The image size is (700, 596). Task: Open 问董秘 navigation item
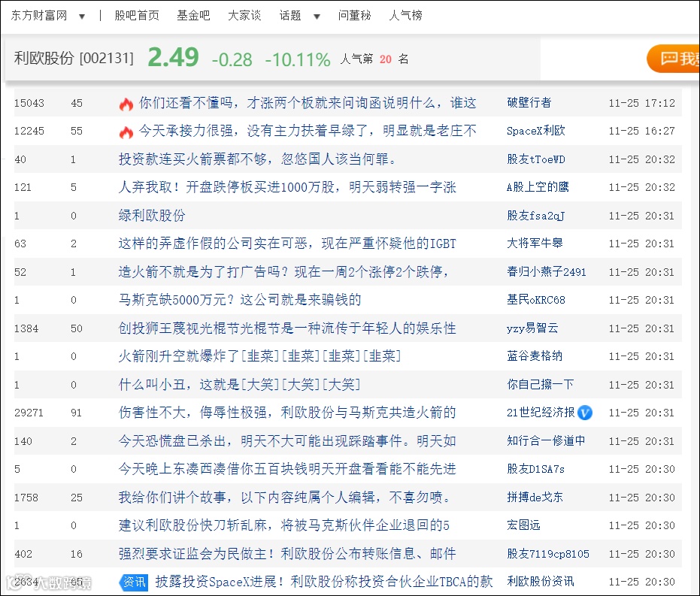tap(354, 16)
